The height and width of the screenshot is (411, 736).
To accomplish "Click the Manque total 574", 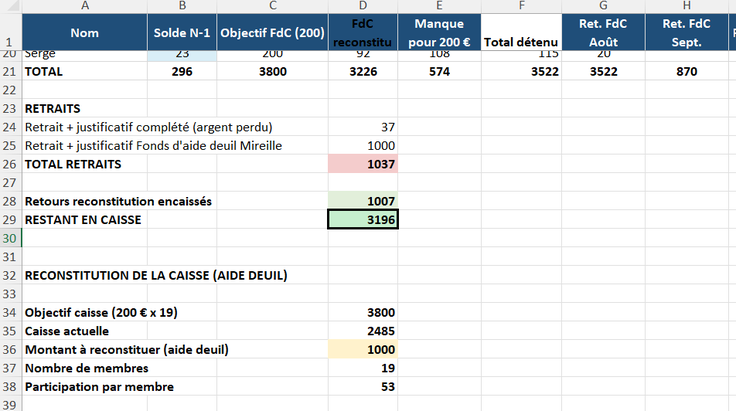I will 439,72.
